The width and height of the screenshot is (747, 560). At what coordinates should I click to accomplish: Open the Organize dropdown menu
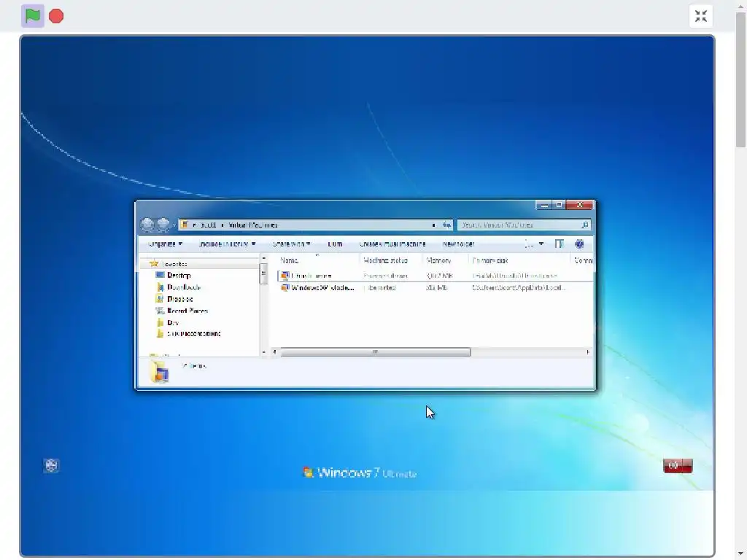(166, 244)
